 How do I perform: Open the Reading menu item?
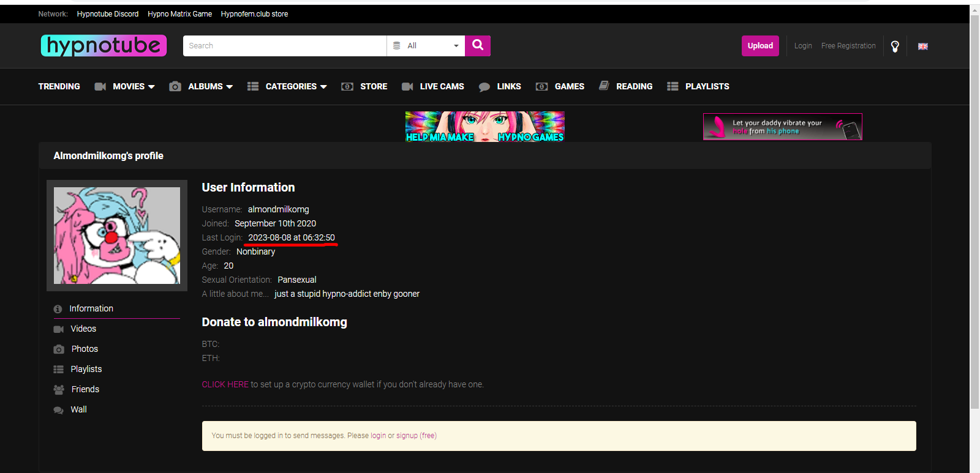point(635,86)
